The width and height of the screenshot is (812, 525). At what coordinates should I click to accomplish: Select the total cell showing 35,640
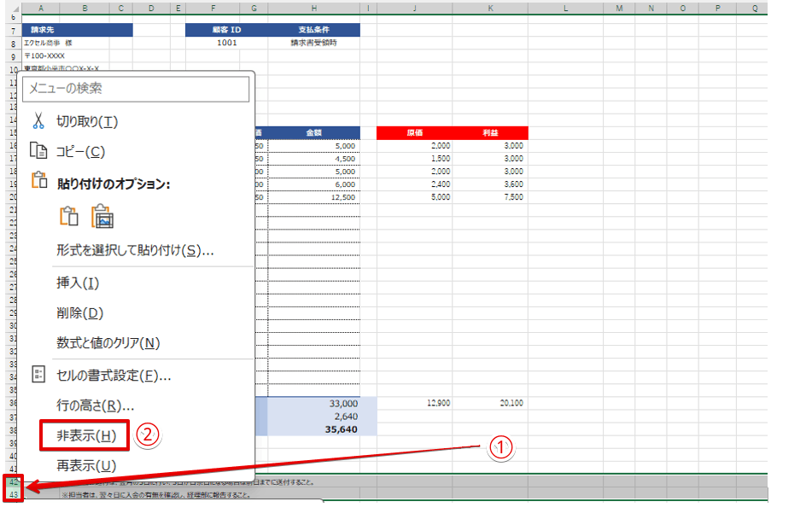[313, 429]
